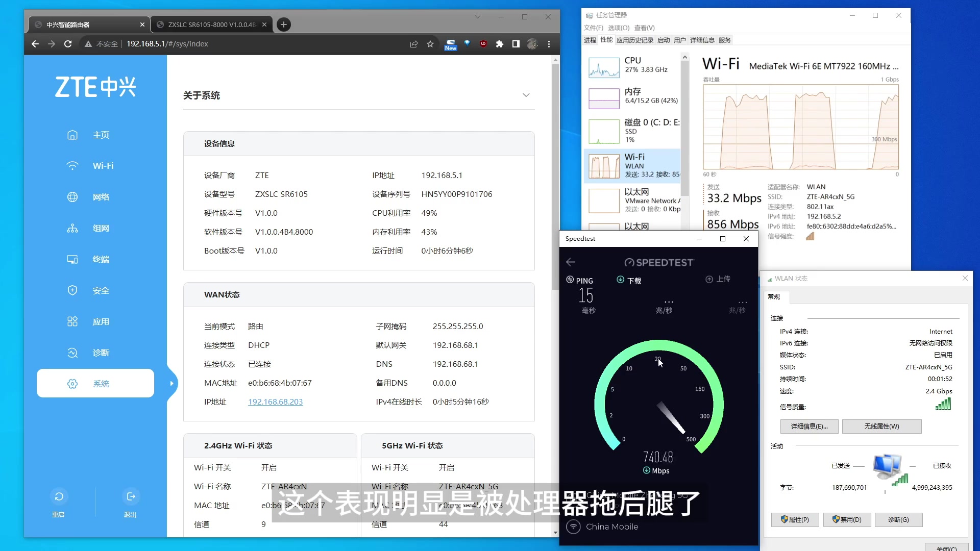Open the 安全 shield icon in sidebar

pos(72,290)
